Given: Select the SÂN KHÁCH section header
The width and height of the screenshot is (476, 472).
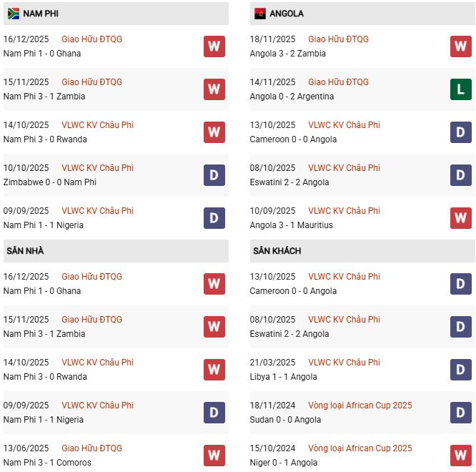Looking at the screenshot, I should coord(277,251).
